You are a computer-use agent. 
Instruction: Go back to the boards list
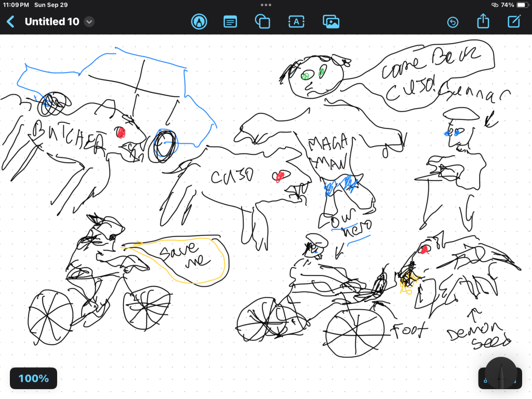10,22
